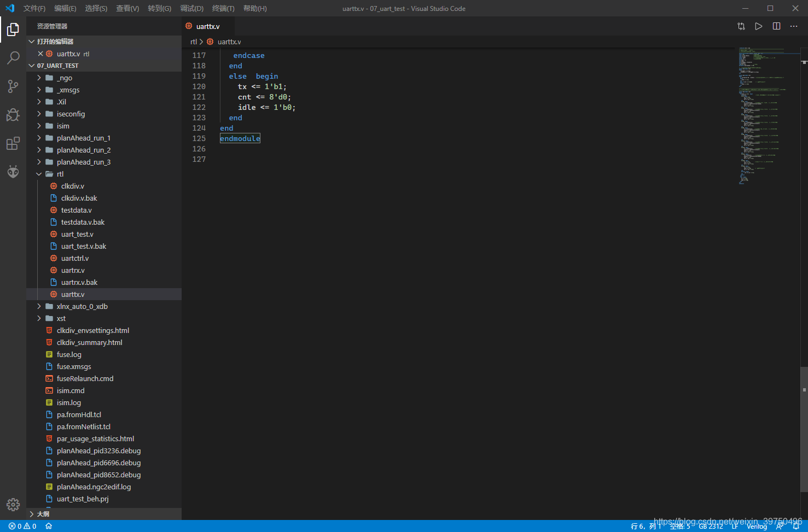Change indentation via 空格: 5
Screen dimensions: 808x532
(x=680, y=526)
